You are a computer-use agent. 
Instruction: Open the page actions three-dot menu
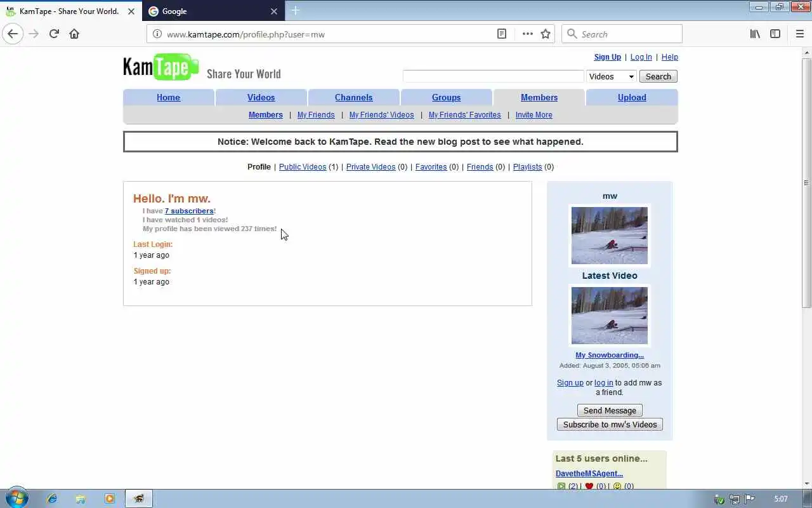527,34
